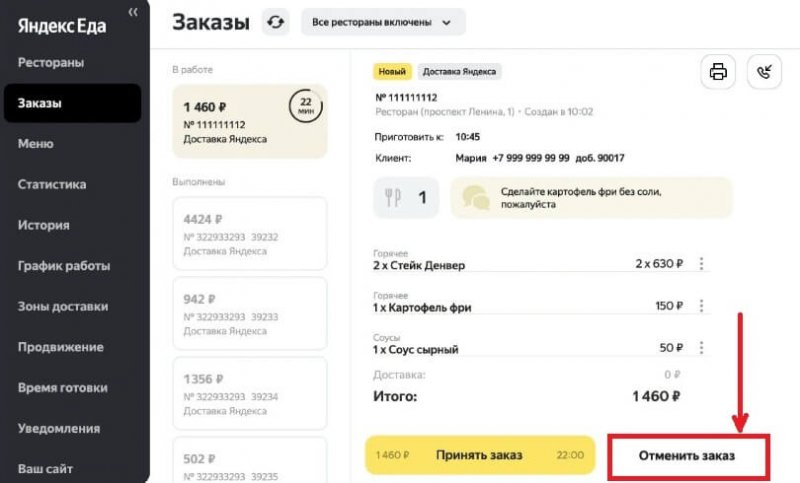The width and height of the screenshot is (800, 483).
Task: Open completed order for 942 ₽
Action: click(x=250, y=313)
